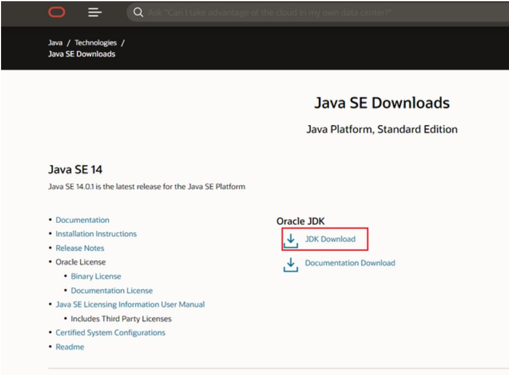The width and height of the screenshot is (509, 375).
Task: Open Java SE Licensing Information User Manual
Action: (130, 304)
